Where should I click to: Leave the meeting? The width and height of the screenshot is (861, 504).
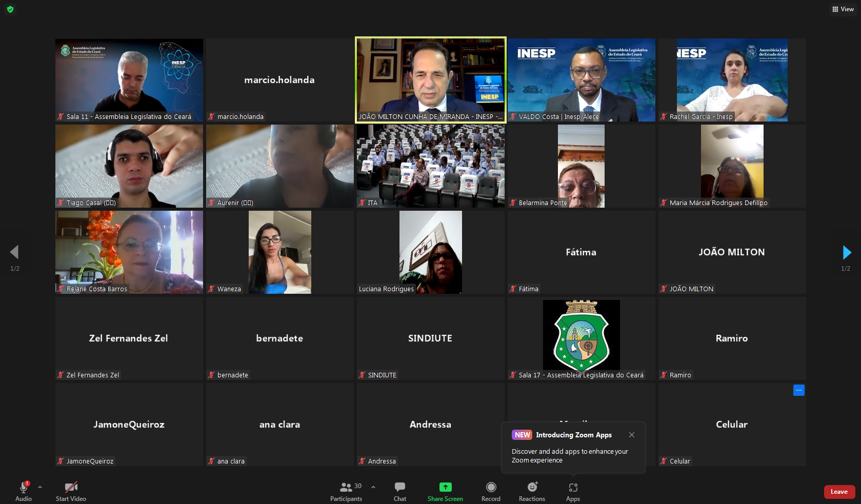[x=839, y=492]
